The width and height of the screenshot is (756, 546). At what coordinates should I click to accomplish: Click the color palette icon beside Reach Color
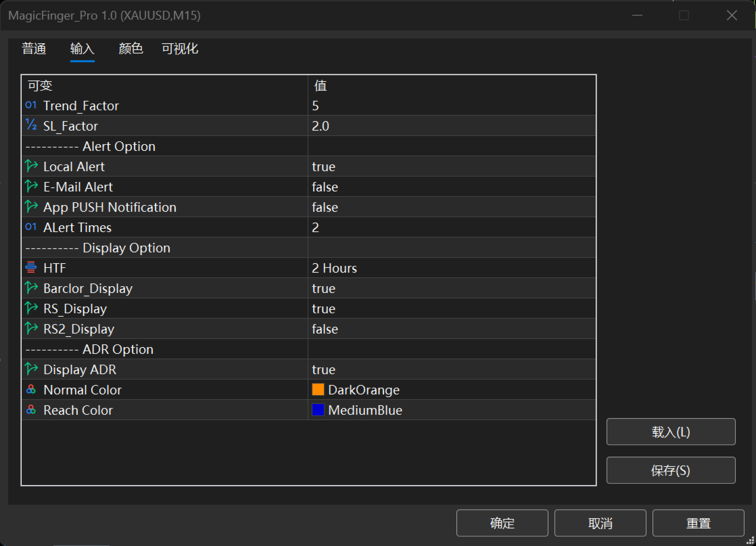coord(31,409)
